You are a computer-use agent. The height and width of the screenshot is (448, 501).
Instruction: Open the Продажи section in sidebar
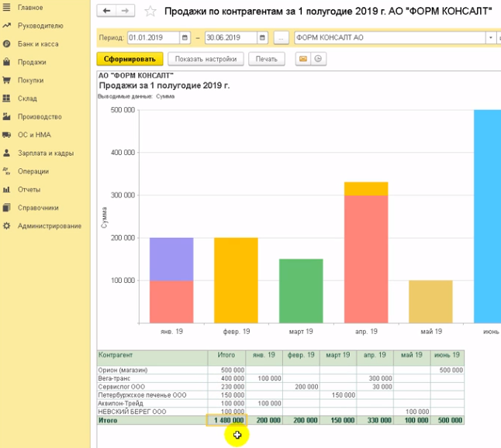tap(31, 62)
